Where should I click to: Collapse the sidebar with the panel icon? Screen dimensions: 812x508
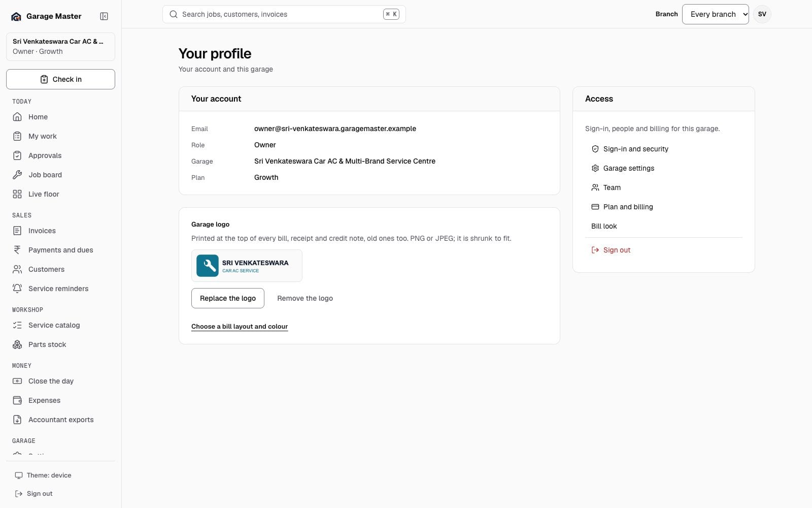tap(104, 16)
